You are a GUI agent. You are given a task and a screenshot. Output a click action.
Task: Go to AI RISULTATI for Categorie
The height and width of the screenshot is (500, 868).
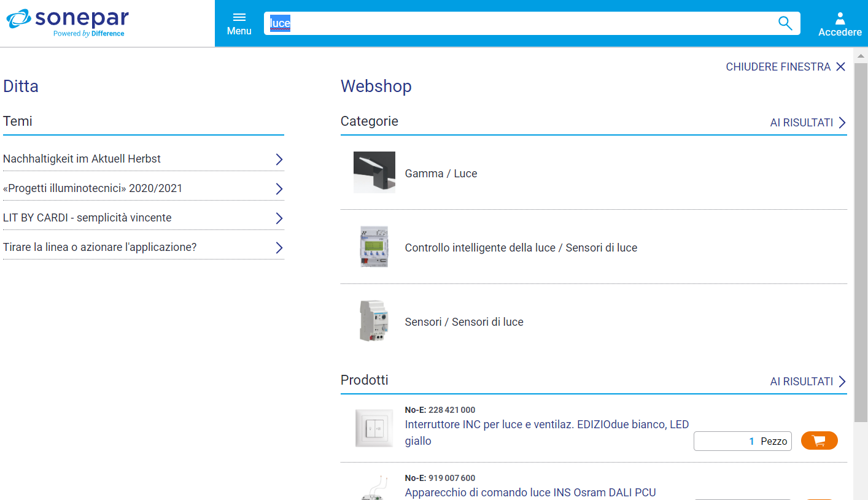(808, 123)
